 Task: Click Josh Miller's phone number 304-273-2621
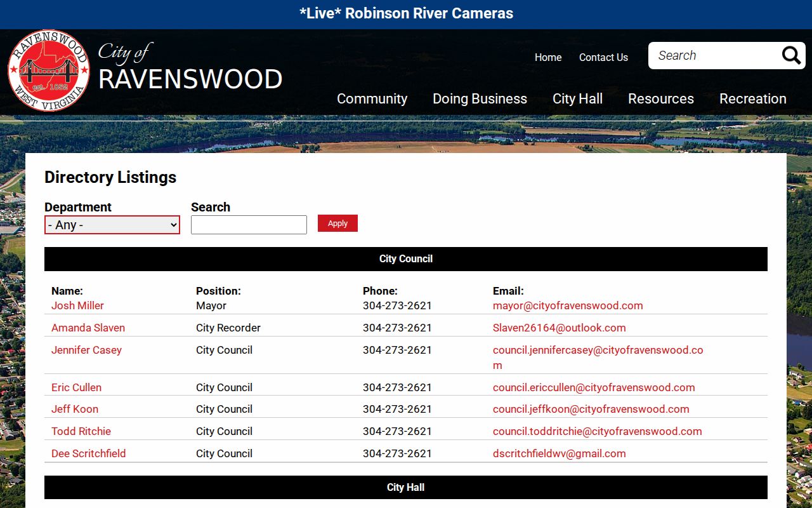pos(397,305)
